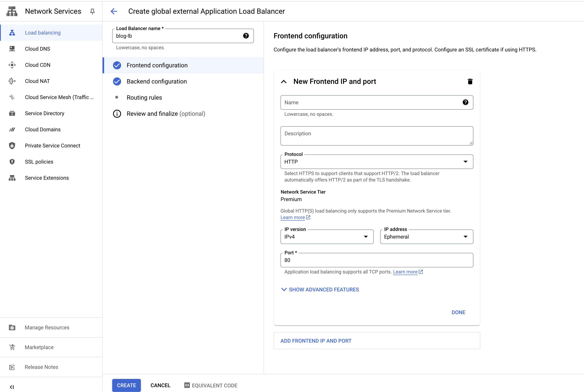Image resolution: width=584 pixels, height=392 pixels.
Task: Click the Cloud DNS sidebar icon
Action: click(x=12, y=49)
